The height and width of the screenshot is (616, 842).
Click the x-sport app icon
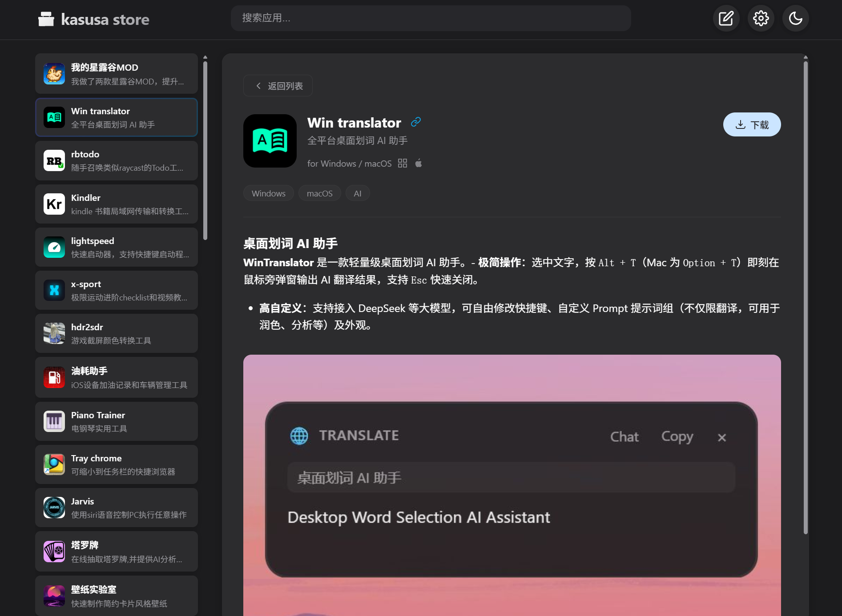click(x=54, y=290)
